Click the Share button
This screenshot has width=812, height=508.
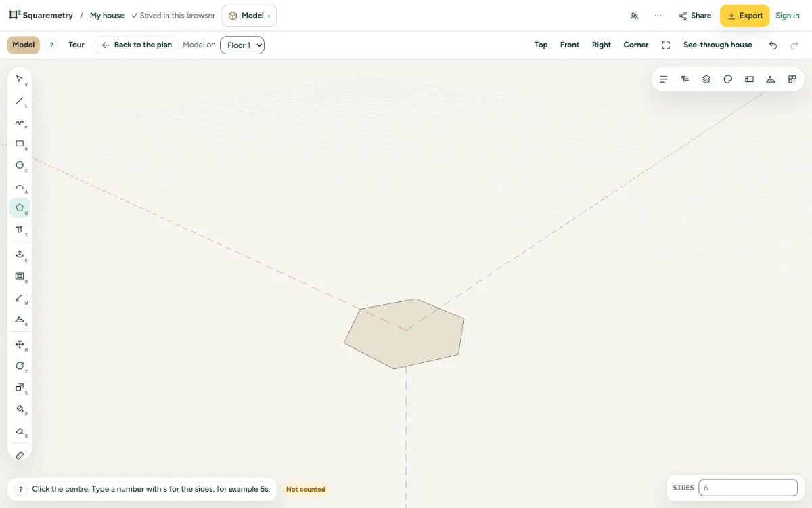point(695,16)
